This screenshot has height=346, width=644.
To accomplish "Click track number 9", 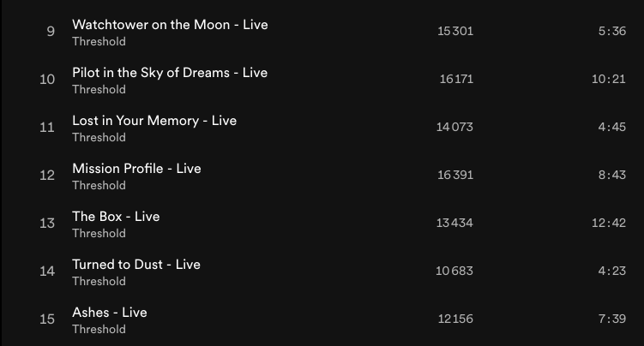I will 51,32.
